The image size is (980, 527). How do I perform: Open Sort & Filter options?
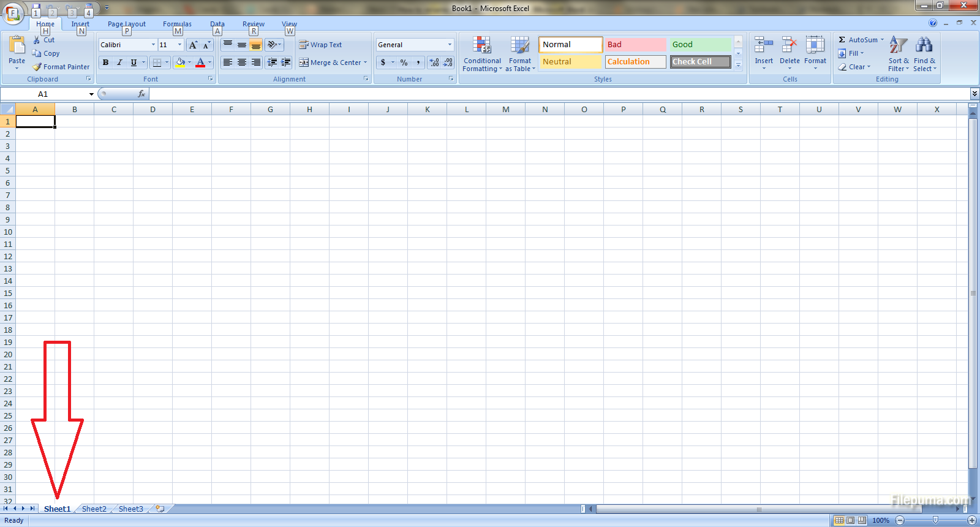899,54
